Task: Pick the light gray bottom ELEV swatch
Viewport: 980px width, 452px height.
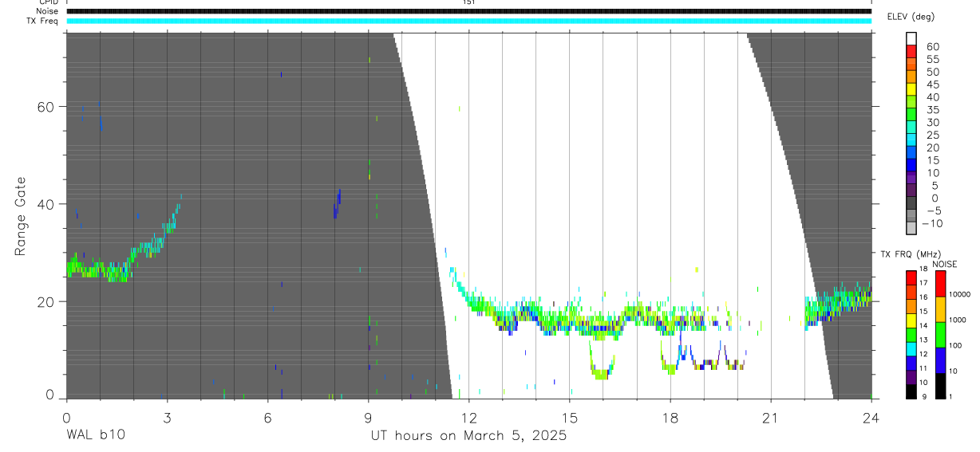Action: [911, 228]
